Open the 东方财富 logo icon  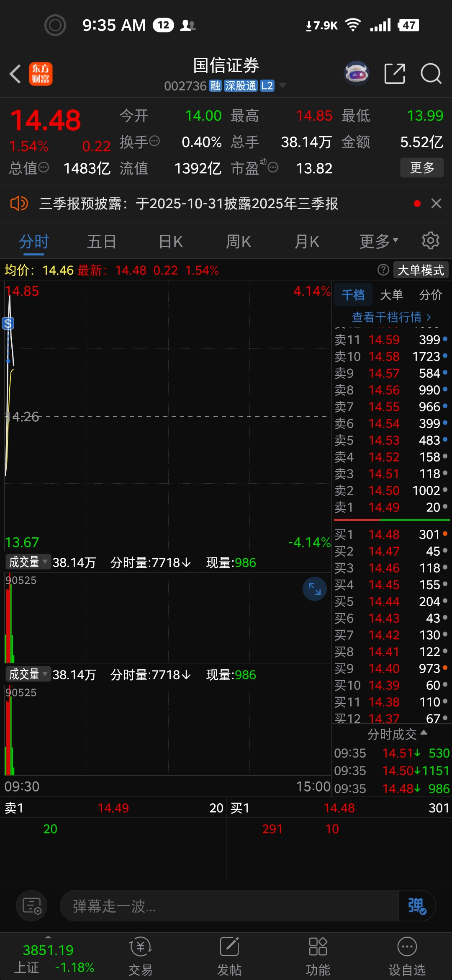tap(41, 74)
